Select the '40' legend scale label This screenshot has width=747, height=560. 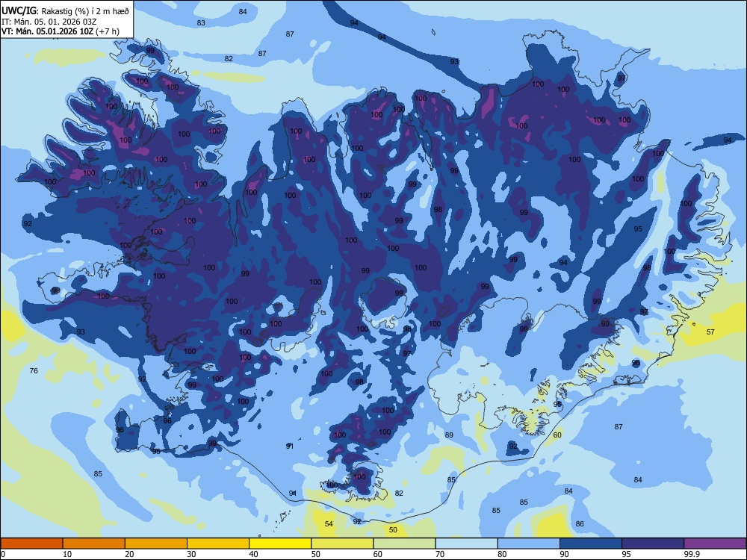pos(254,554)
